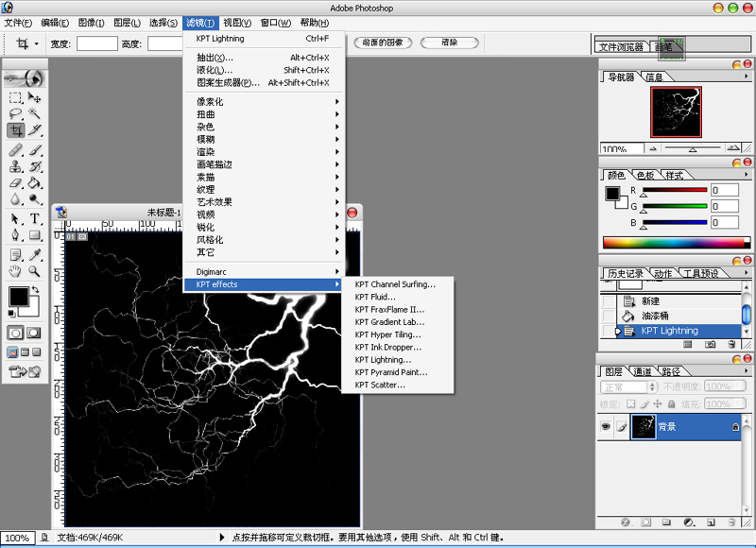Viewport: 756px width, 548px height.
Task: Select the Clone Stamp tool
Action: [x=15, y=166]
